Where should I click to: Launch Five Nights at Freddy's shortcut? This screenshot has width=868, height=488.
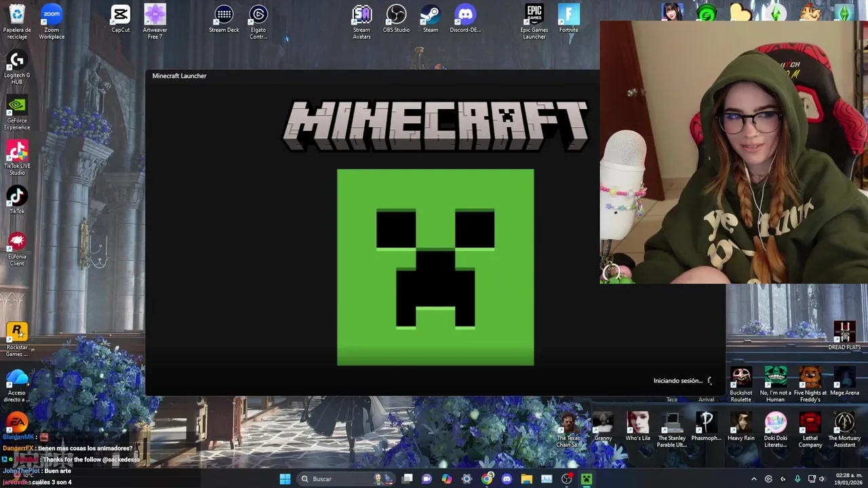pos(810,384)
